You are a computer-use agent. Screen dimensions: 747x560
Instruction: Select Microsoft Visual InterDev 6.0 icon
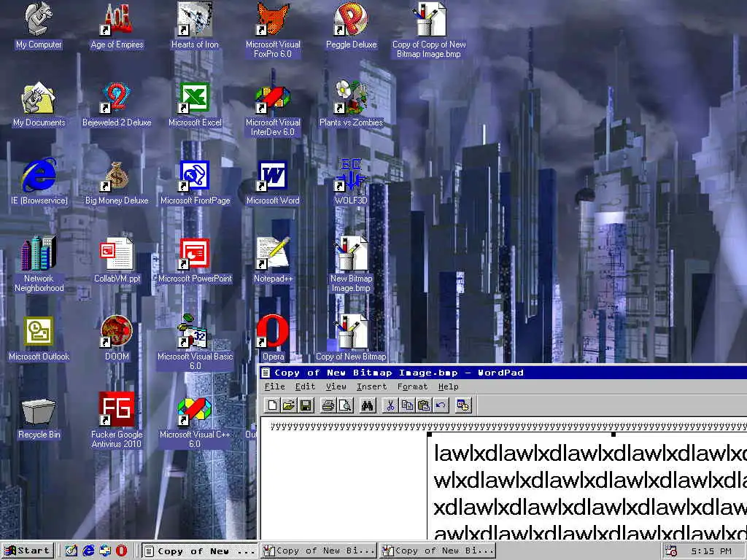tap(273, 109)
